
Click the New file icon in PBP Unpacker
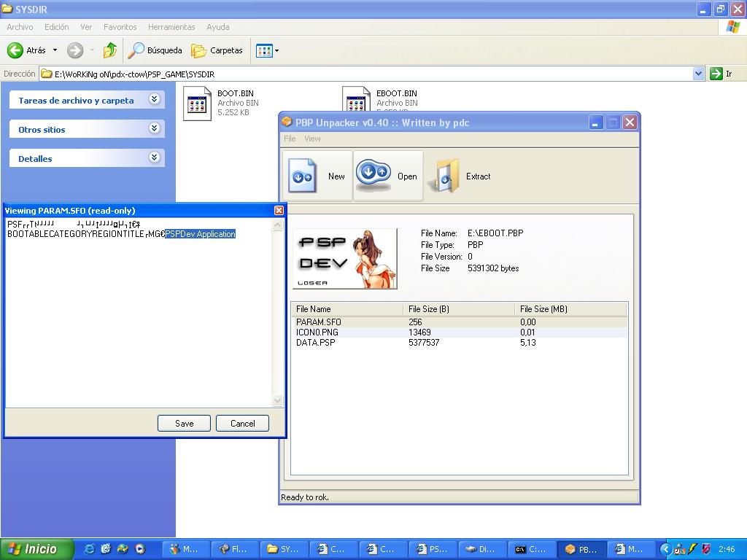click(303, 176)
